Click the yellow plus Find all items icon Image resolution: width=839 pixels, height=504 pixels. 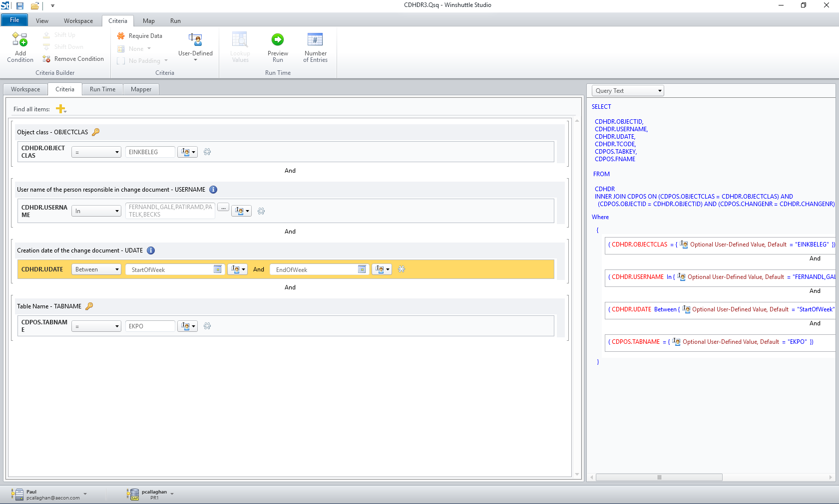coord(60,109)
